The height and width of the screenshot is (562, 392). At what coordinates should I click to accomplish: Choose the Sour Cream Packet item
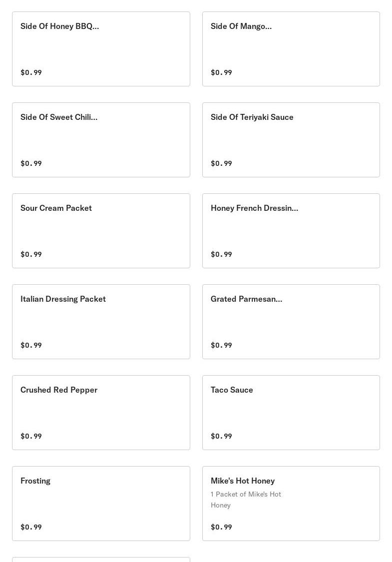pos(101,231)
